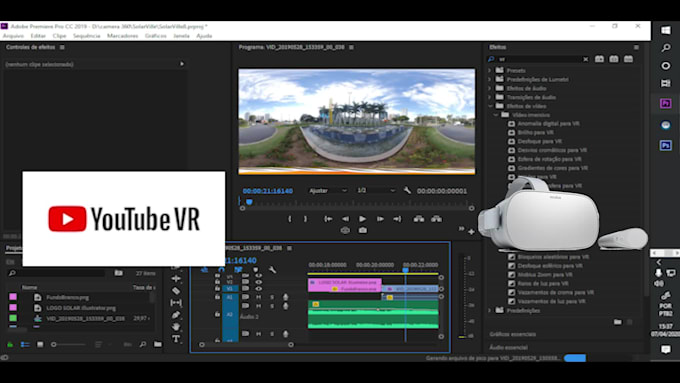Solo audio track A1
Viewport: 680px width, 383px height.
[272, 297]
